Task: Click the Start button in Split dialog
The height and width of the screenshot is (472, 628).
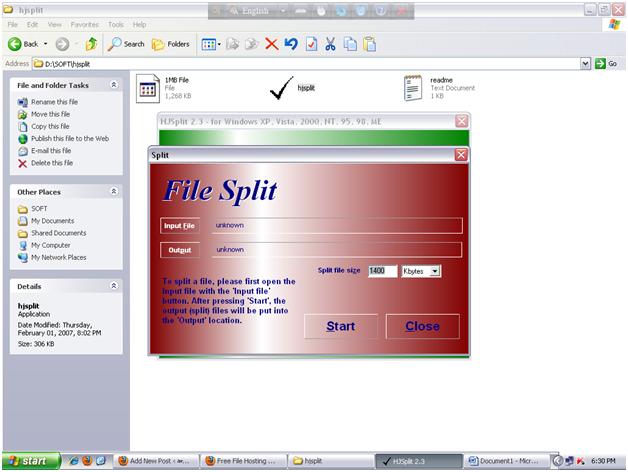Action: coord(341,326)
